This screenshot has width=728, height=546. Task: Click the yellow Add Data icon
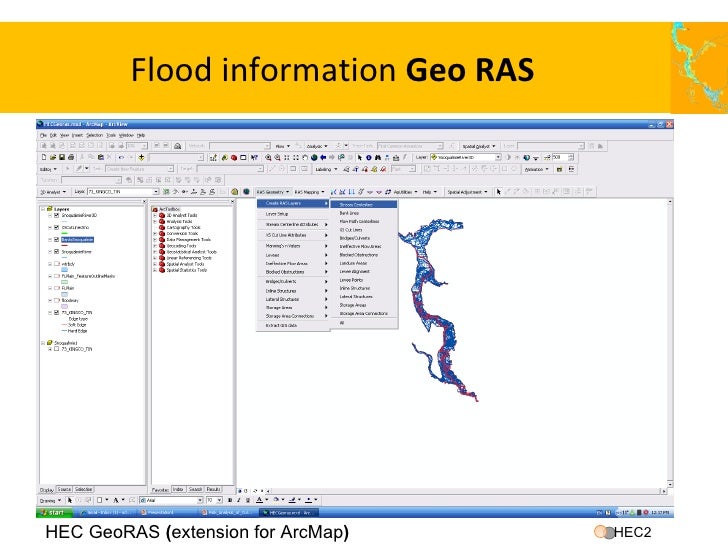click(142, 157)
